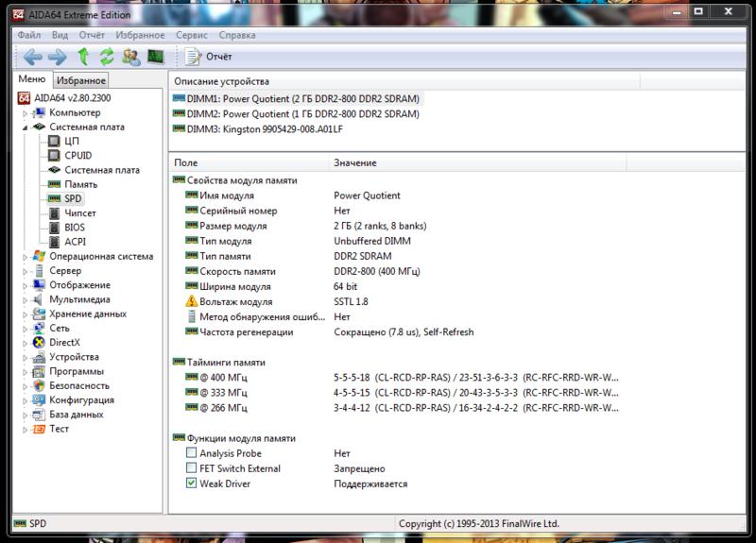Click the Конфигурация icon in the tree

click(39, 399)
